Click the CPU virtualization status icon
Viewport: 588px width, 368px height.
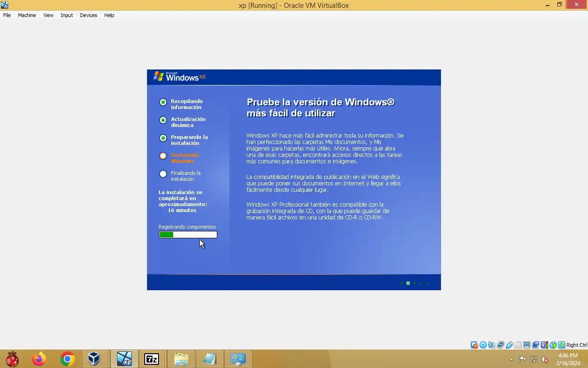coord(544,345)
